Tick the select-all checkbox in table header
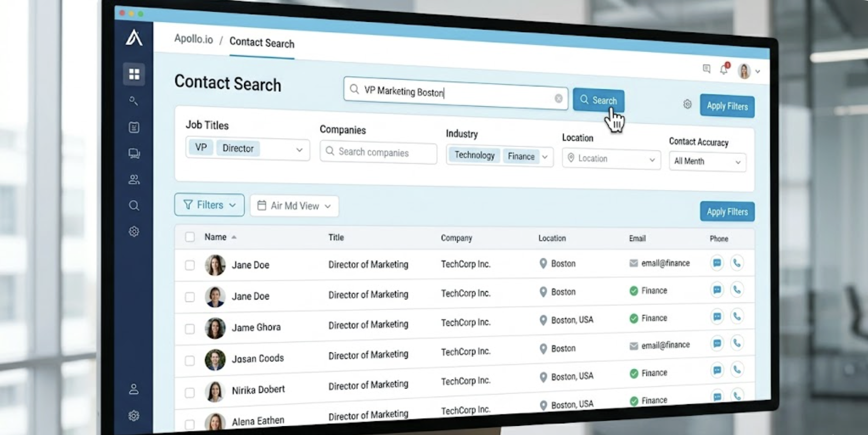The height and width of the screenshot is (435, 868). click(190, 237)
